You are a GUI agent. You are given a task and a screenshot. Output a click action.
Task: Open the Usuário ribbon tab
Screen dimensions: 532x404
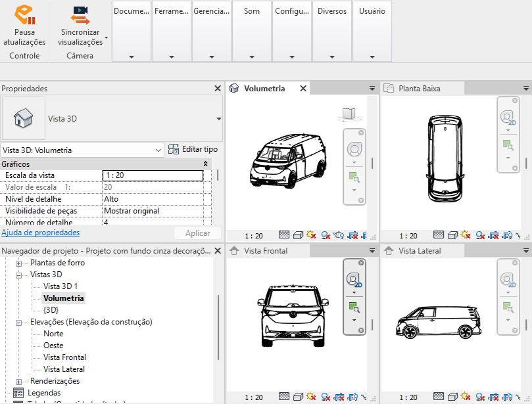pyautogui.click(x=372, y=11)
